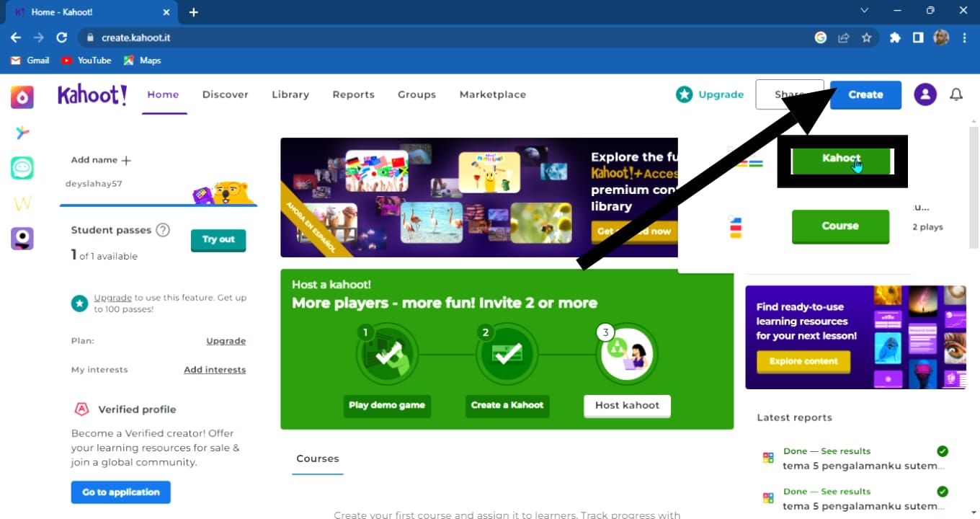Open the Marketplace tab
980x519 pixels.
pyautogui.click(x=493, y=94)
